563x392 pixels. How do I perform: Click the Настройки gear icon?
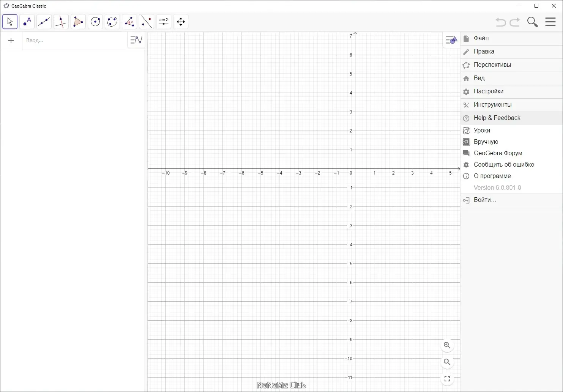[466, 91]
